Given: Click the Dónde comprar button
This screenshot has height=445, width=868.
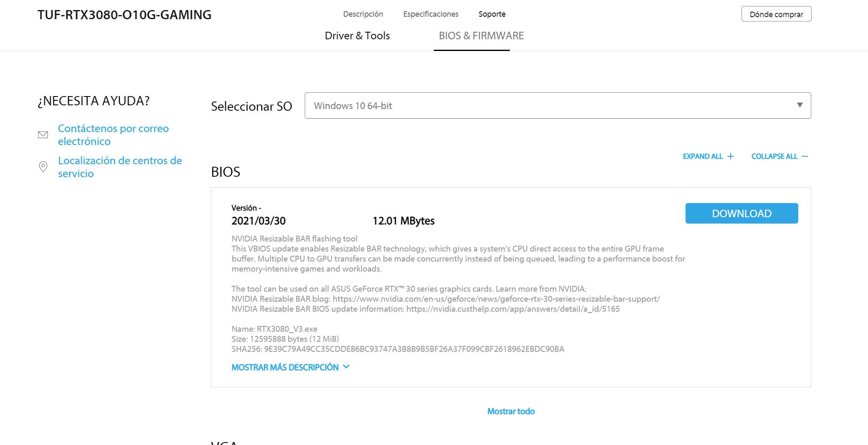Looking at the screenshot, I should (x=776, y=14).
